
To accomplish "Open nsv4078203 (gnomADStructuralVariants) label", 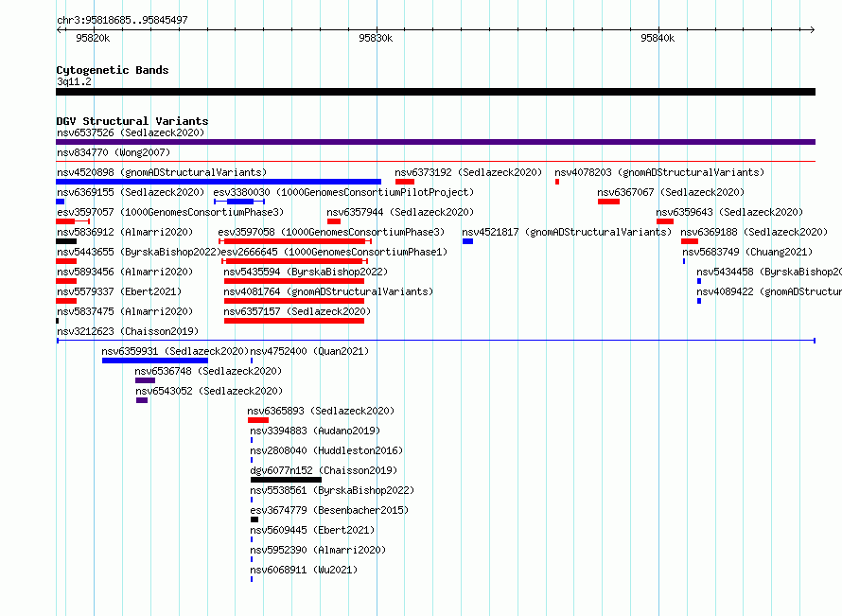I will point(659,172).
